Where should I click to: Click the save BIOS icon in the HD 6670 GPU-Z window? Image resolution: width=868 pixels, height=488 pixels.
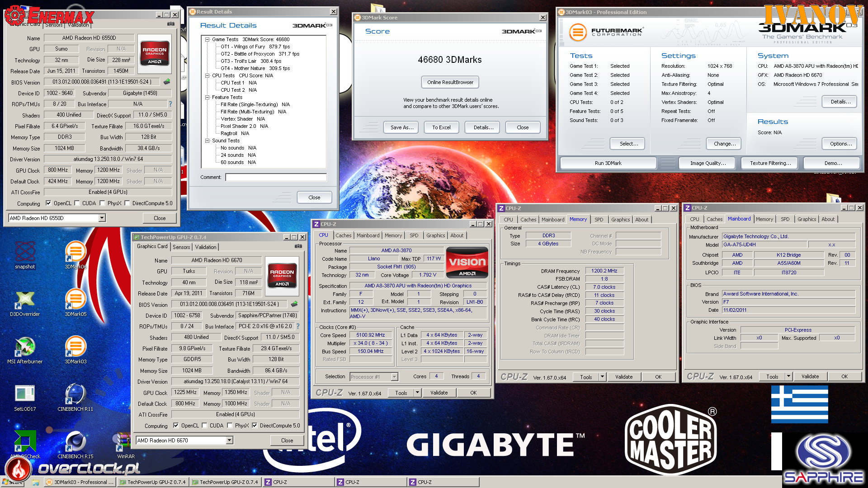pyautogui.click(x=294, y=304)
